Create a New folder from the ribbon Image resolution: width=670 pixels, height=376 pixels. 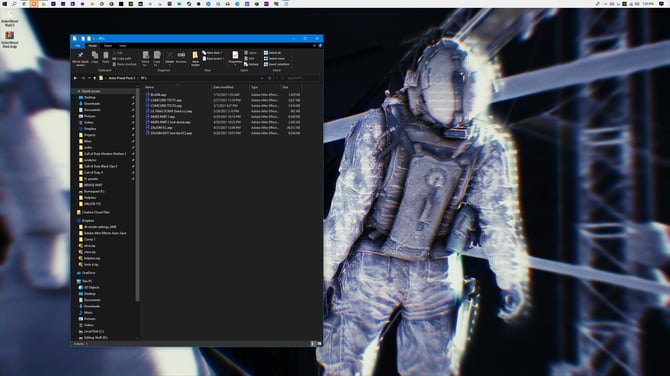[x=195, y=59]
